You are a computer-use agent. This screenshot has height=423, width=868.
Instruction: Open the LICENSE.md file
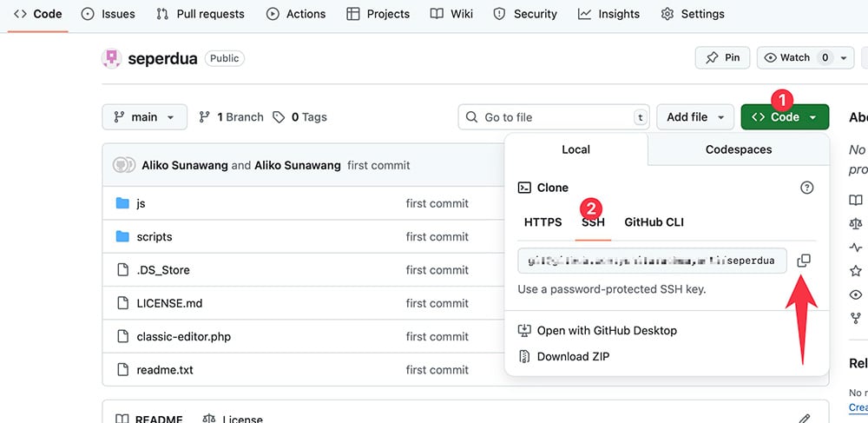point(169,303)
